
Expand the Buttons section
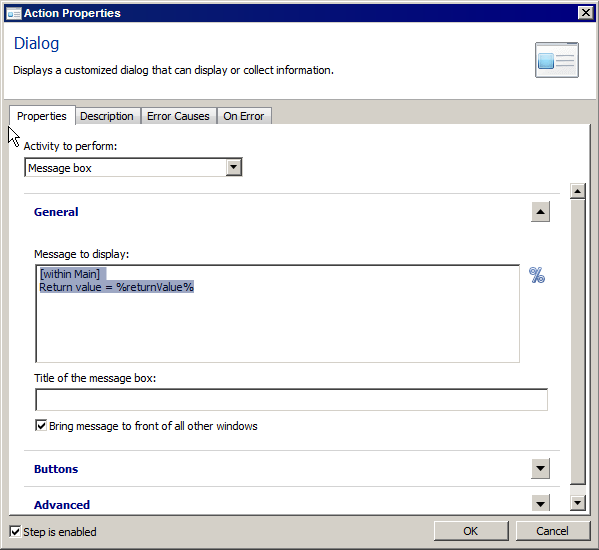coord(540,469)
